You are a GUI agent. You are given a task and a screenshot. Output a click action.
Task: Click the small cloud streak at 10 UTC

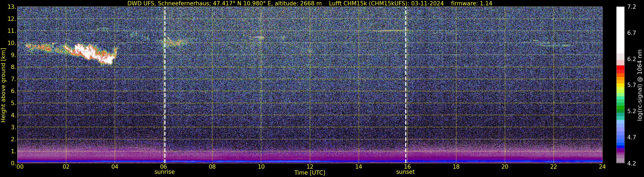click(x=258, y=37)
